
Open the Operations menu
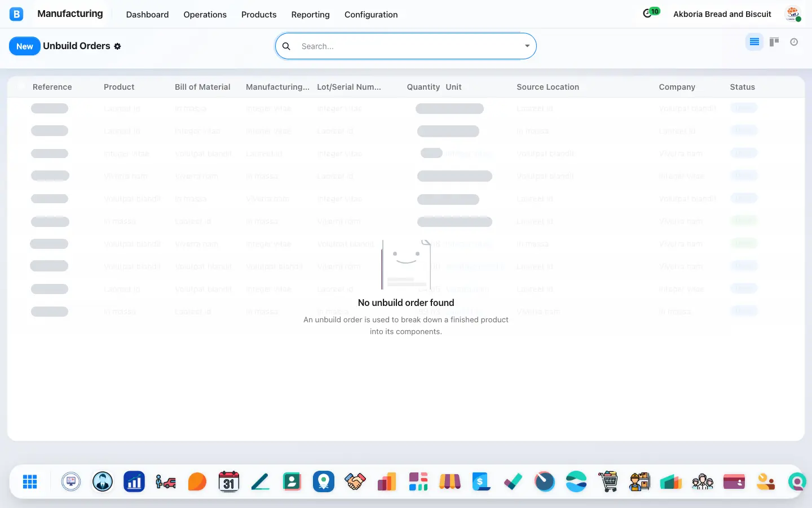point(205,15)
